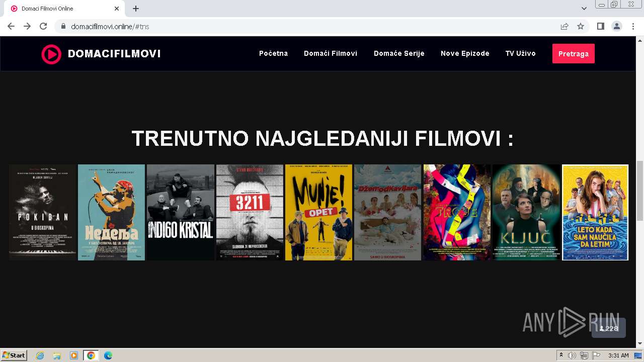The image size is (644, 362).
Task: Click the network tray icon
Action: [584, 355]
